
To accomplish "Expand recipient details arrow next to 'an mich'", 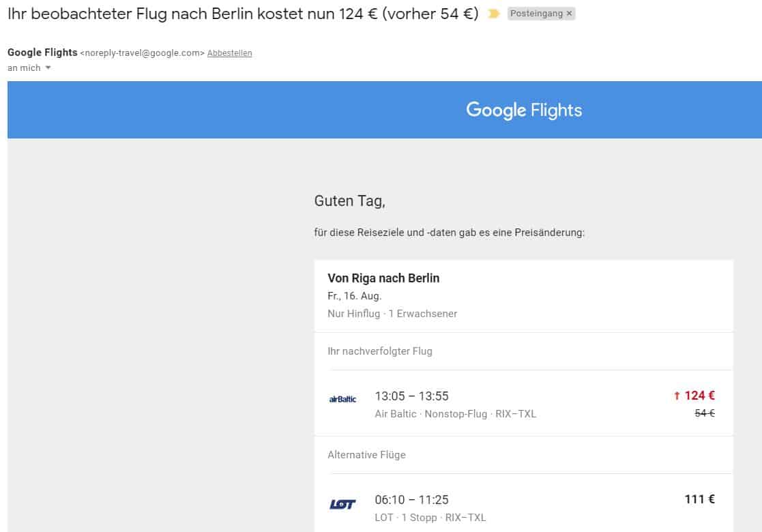I will click(48, 68).
